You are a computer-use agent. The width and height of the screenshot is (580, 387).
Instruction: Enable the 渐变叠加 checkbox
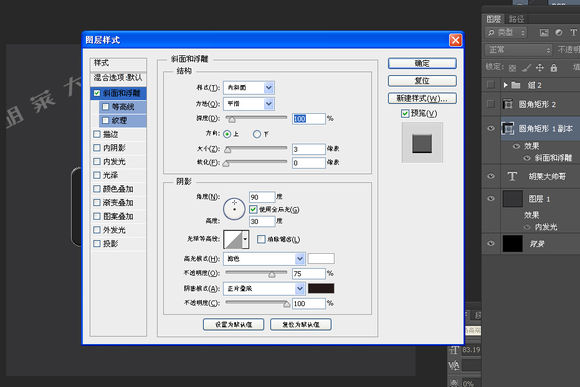pos(97,202)
